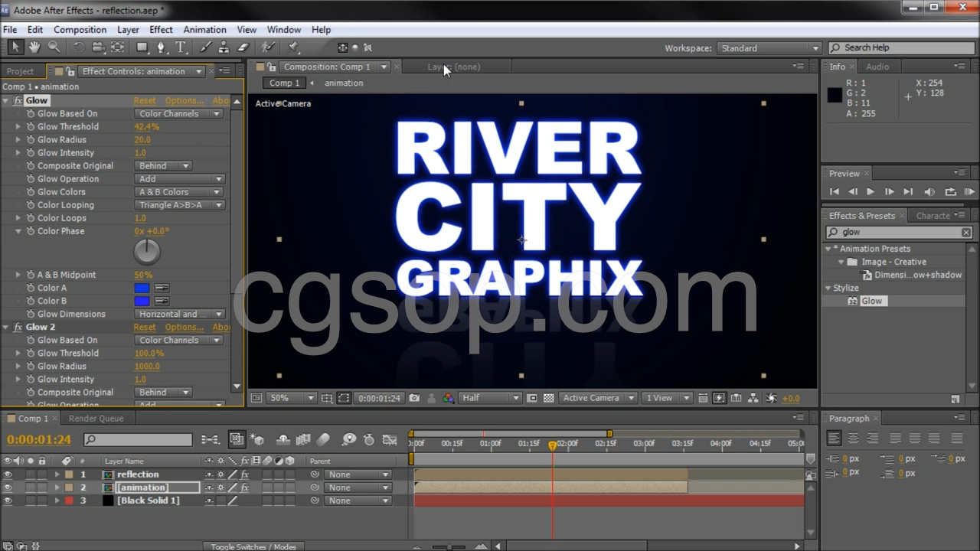This screenshot has height=551, width=980.
Task: Click the Brainstorm icon in timeline
Action: [x=349, y=439]
